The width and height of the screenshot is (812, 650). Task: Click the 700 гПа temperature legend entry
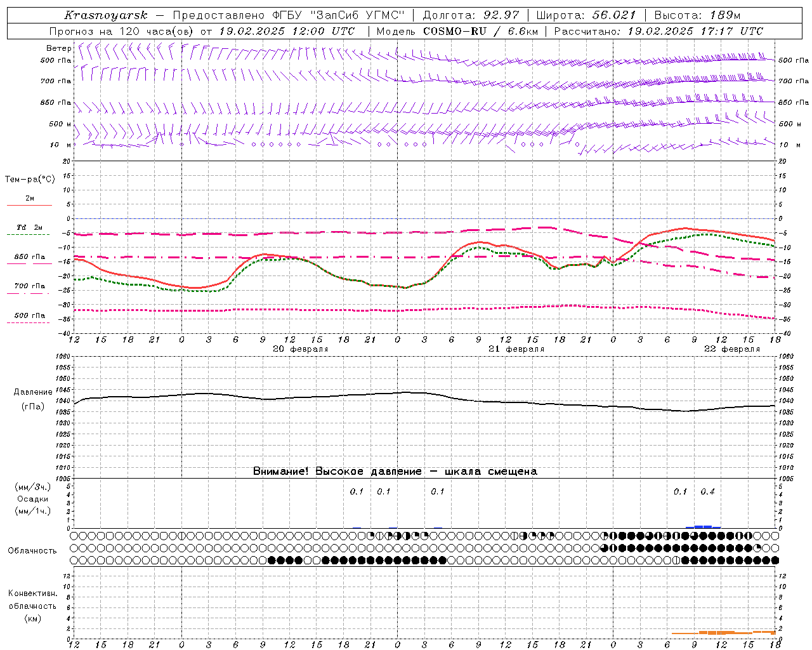30,286
